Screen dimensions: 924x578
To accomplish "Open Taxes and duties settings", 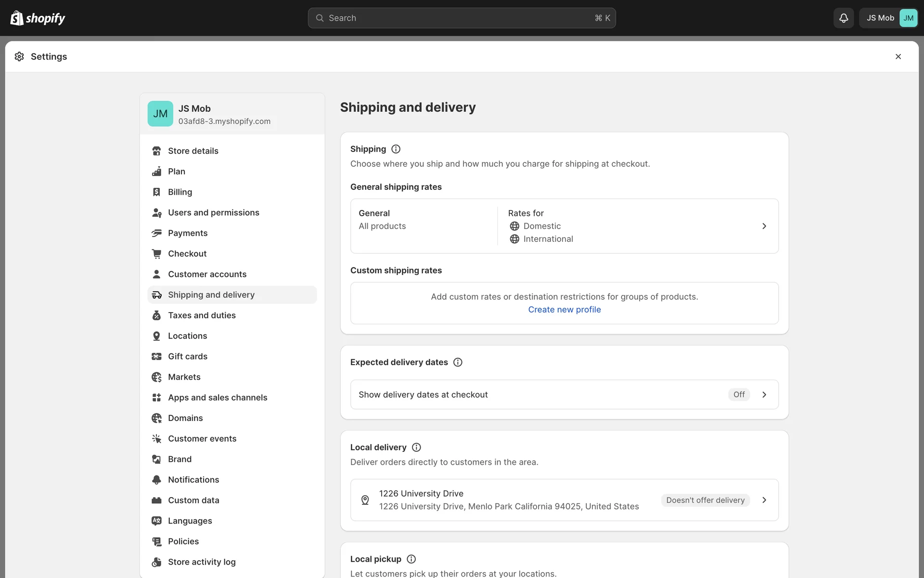I will (202, 315).
